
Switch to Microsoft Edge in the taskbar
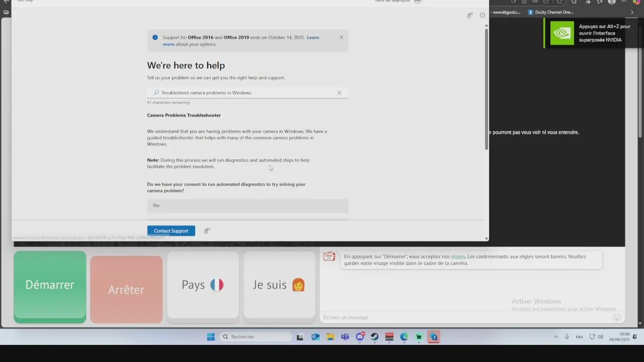[x=404, y=337]
